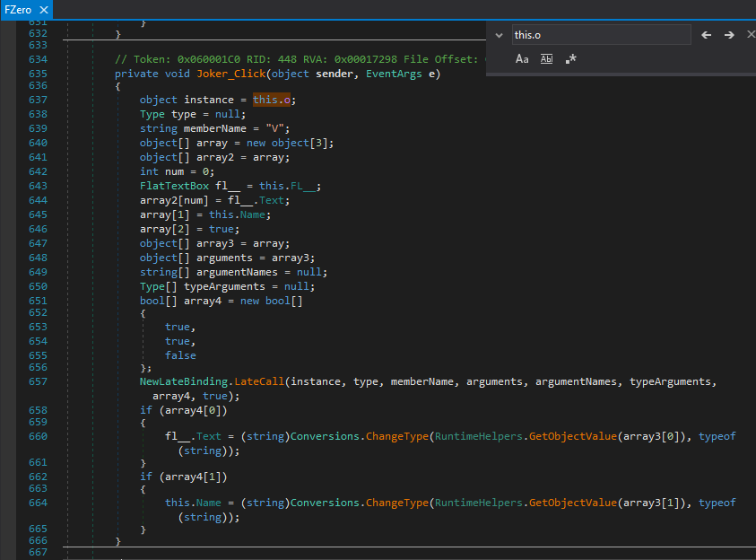This screenshot has height=560, width=756.
Task: Click 'int num = 0' on line 642
Action: 177,172
